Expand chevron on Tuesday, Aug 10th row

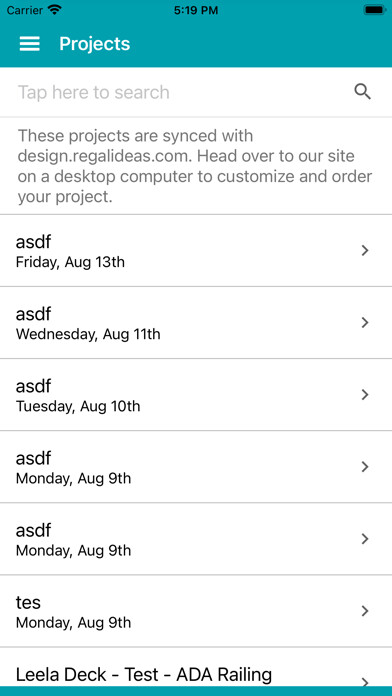click(365, 395)
